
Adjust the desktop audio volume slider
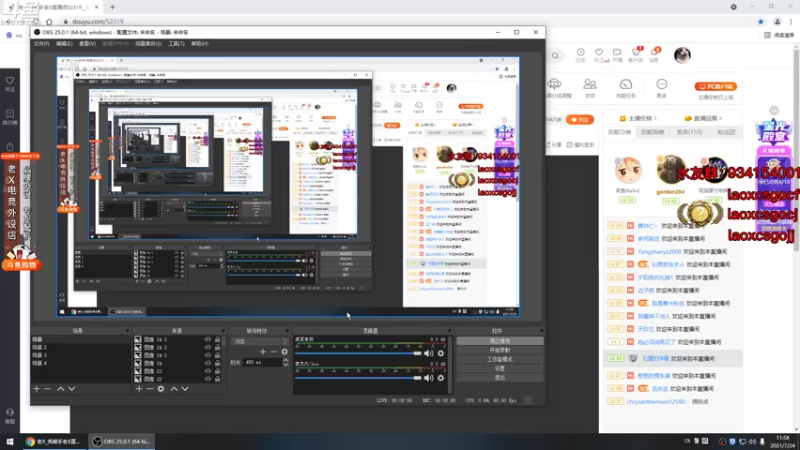(358, 353)
